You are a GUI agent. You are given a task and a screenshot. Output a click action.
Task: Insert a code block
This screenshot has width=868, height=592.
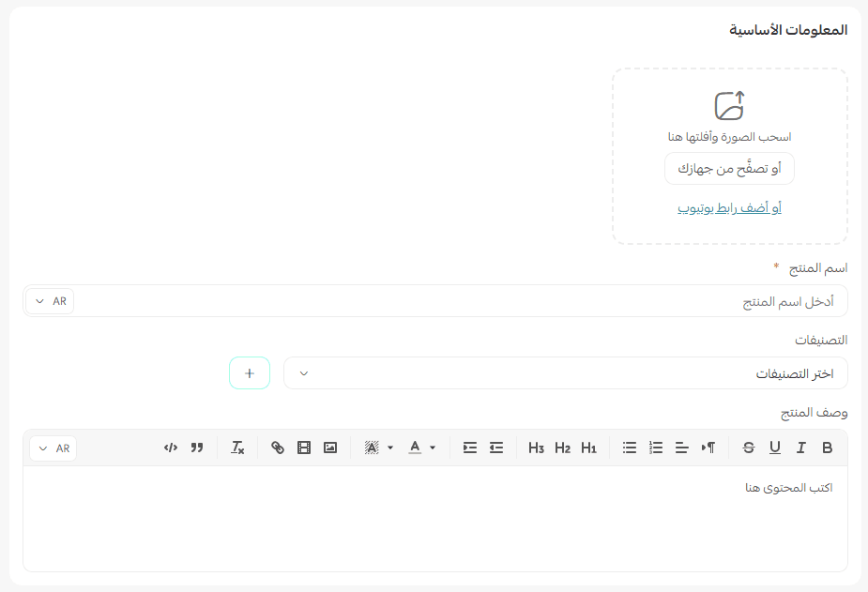point(170,448)
